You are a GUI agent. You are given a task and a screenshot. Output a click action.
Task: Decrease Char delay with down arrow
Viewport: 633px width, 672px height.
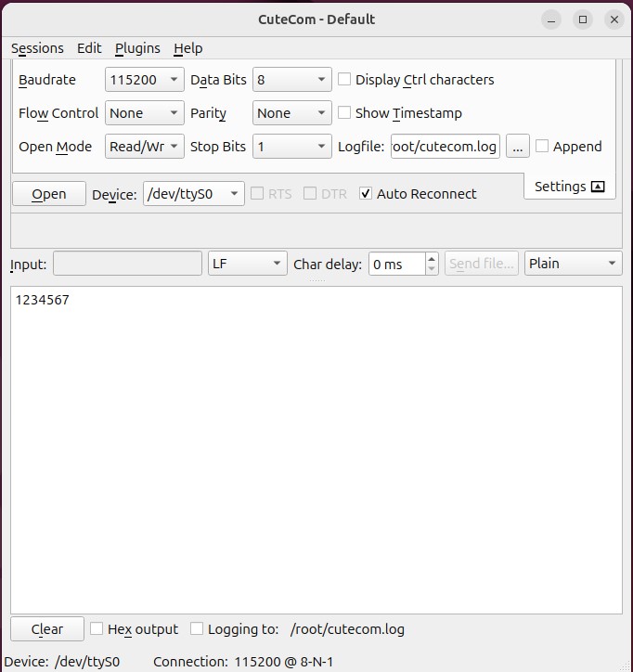pyautogui.click(x=432, y=269)
